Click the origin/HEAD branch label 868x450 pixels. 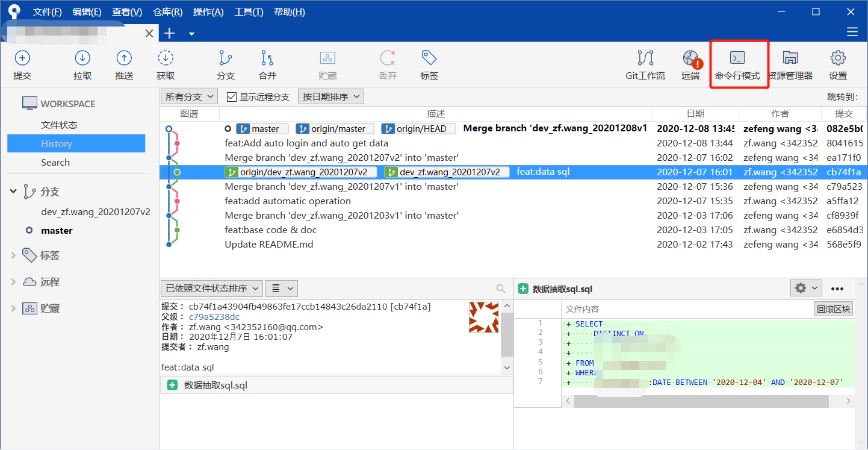pos(418,129)
